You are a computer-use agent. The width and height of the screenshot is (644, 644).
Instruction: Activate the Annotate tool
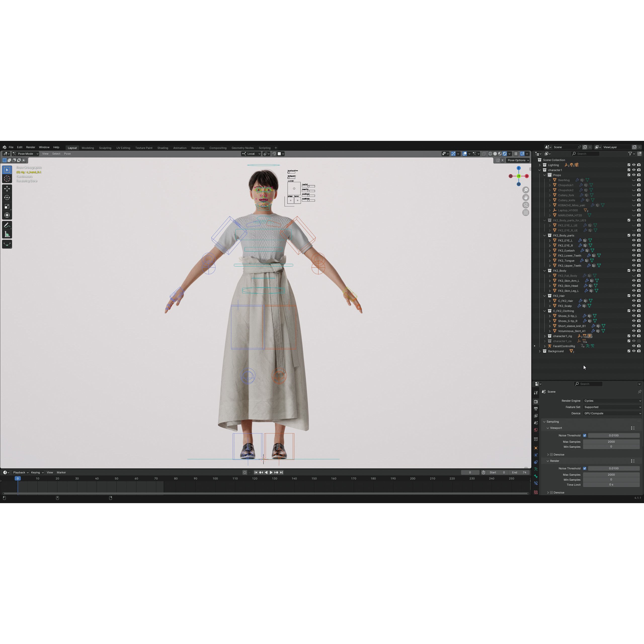7,225
